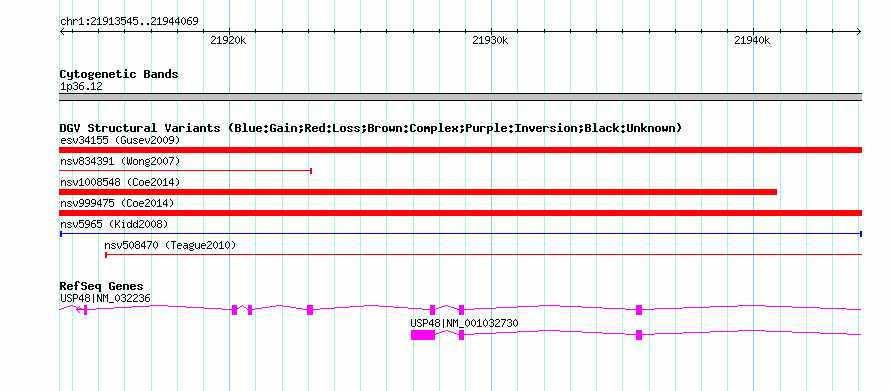Select the thick red esv34155 loss bar
This screenshot has height=391, width=890.
460,150
